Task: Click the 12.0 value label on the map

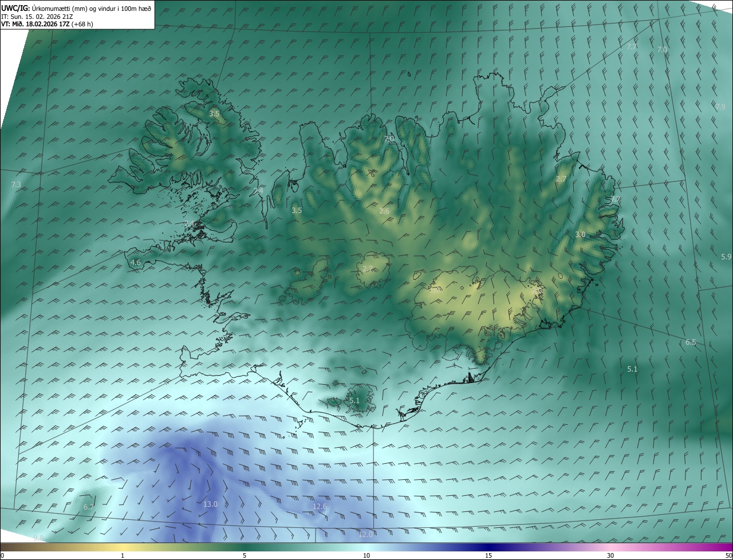Action: pyautogui.click(x=365, y=534)
